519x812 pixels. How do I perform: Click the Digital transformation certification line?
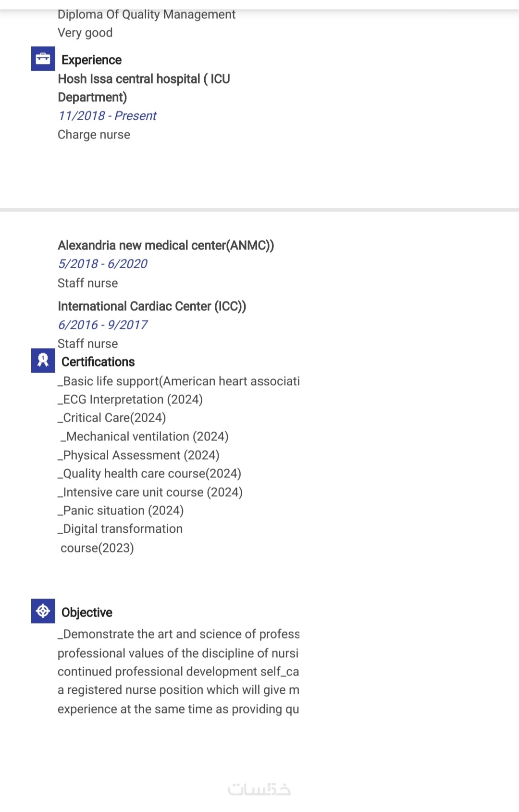click(120, 529)
